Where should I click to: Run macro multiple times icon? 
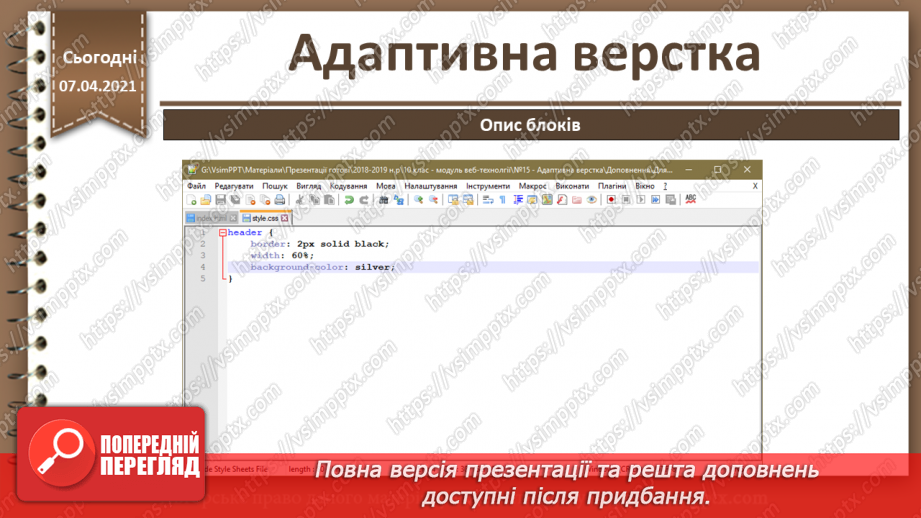point(656,200)
